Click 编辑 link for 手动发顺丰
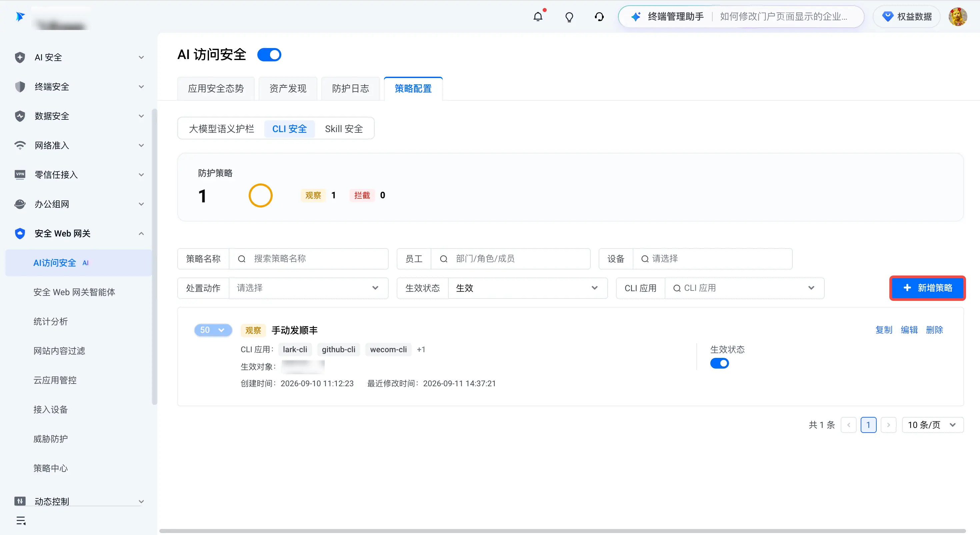The height and width of the screenshot is (535, 980). (909, 330)
